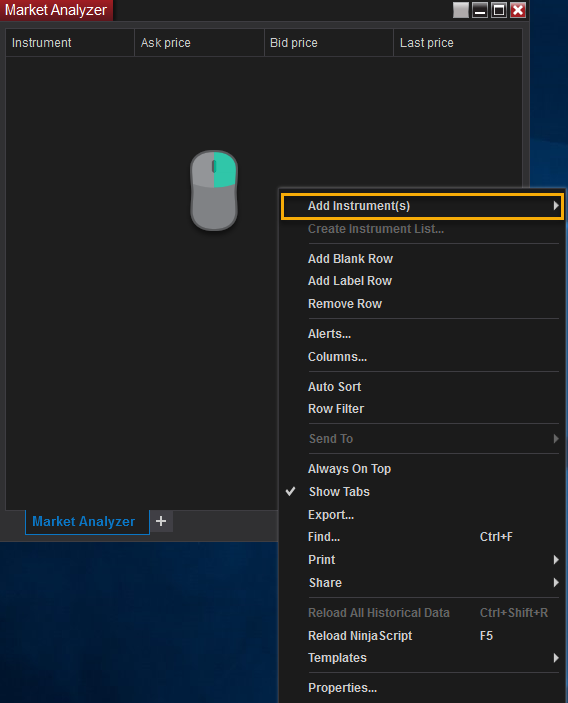Click the Instrument column header
Screen dimensions: 568x703
coord(70,43)
